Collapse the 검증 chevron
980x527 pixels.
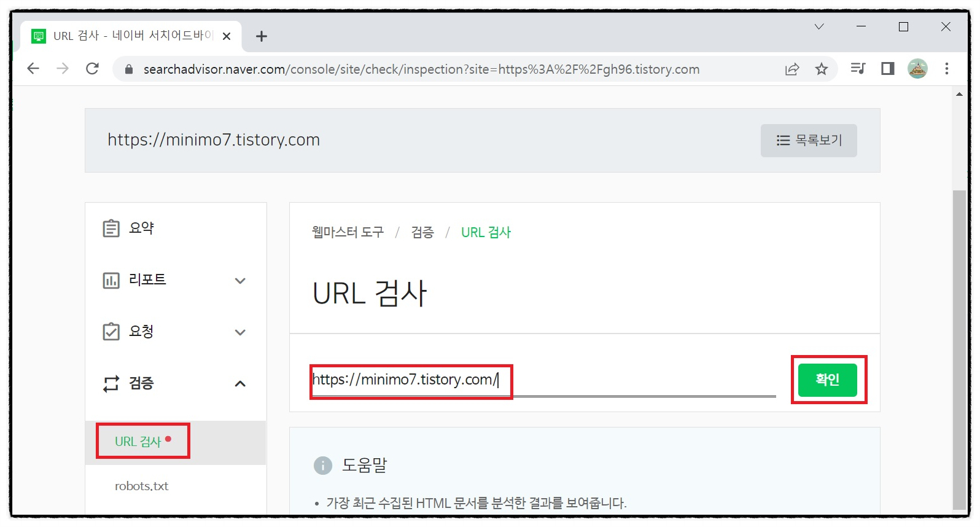pos(240,384)
